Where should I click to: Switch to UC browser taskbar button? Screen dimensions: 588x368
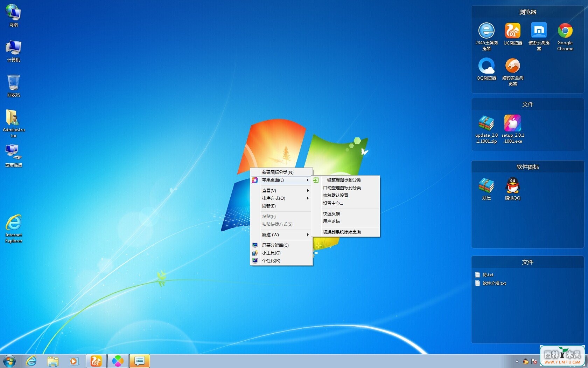coord(96,361)
